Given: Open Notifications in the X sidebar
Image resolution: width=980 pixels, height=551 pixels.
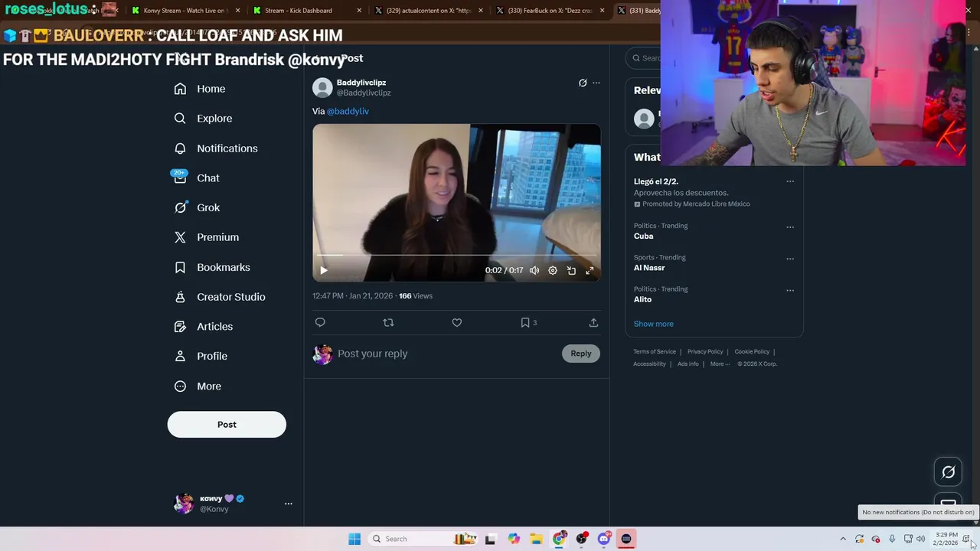Looking at the screenshot, I should (215, 148).
